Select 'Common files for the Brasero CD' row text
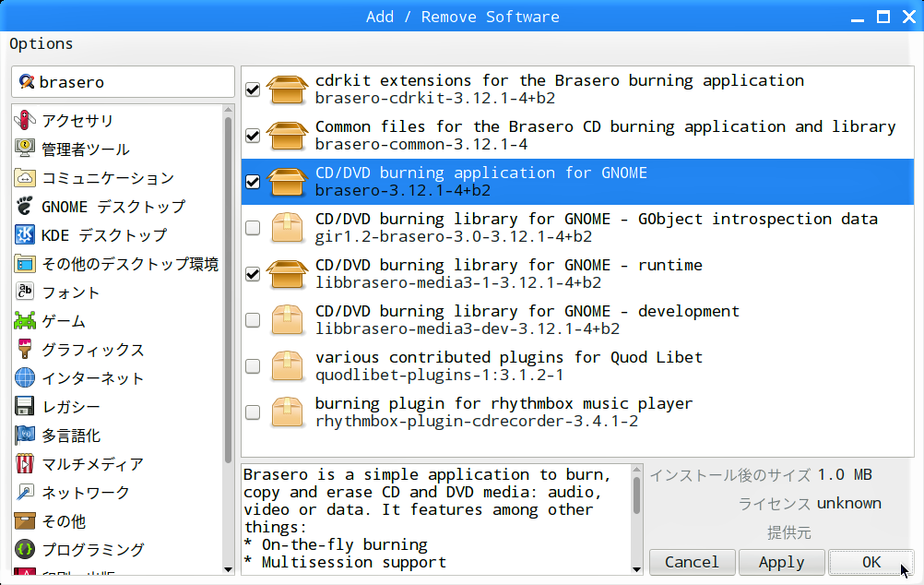 tap(605, 126)
